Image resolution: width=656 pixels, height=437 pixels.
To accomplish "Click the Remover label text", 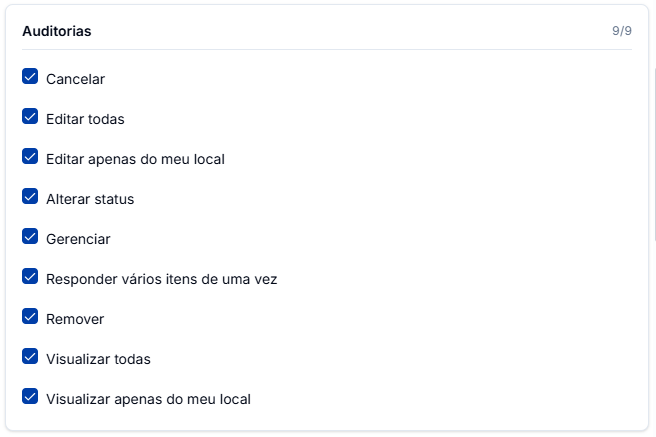I will tap(75, 319).
